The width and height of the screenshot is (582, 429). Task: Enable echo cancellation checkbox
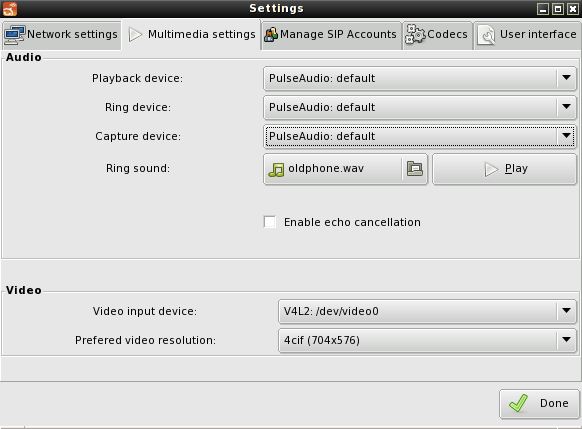click(x=270, y=222)
